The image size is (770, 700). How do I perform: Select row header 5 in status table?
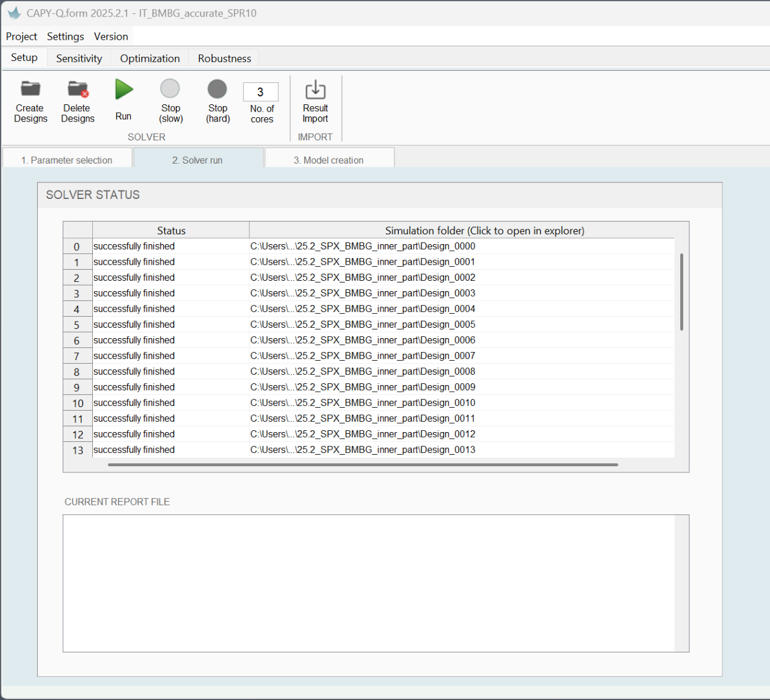coord(78,325)
